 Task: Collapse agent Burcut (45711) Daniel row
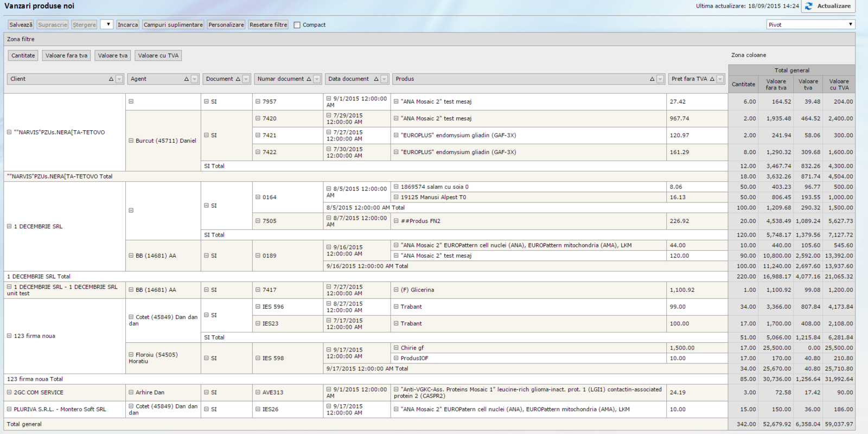[131, 141]
